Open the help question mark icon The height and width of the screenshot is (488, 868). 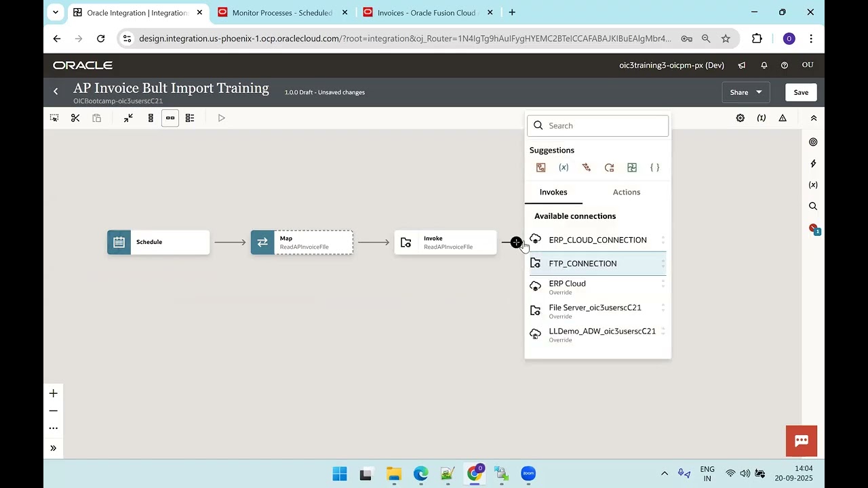point(785,65)
